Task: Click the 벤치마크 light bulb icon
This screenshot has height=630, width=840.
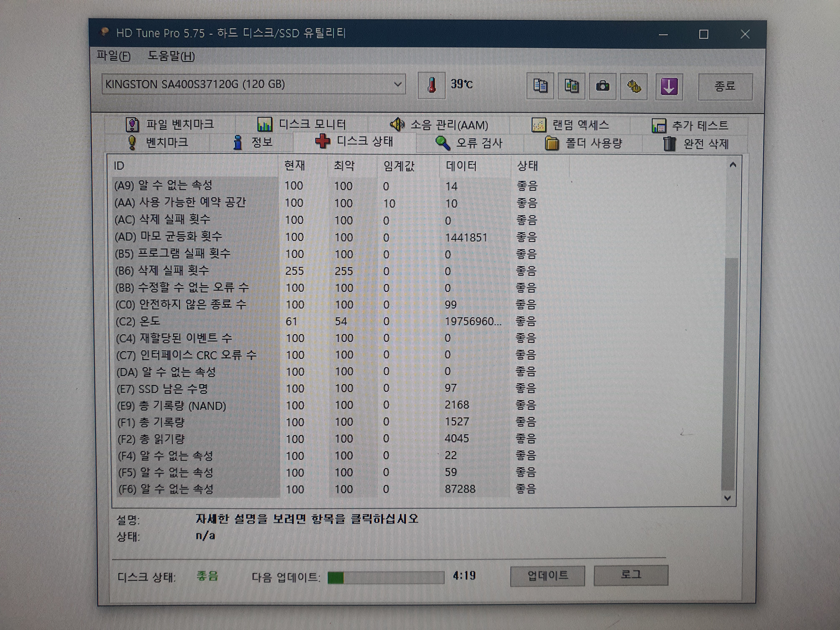Action: pyautogui.click(x=132, y=143)
